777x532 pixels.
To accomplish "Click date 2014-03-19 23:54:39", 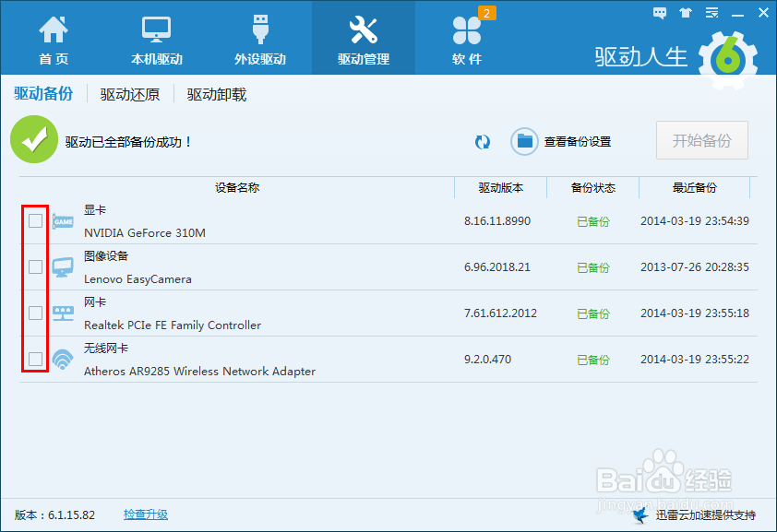I will (x=695, y=221).
